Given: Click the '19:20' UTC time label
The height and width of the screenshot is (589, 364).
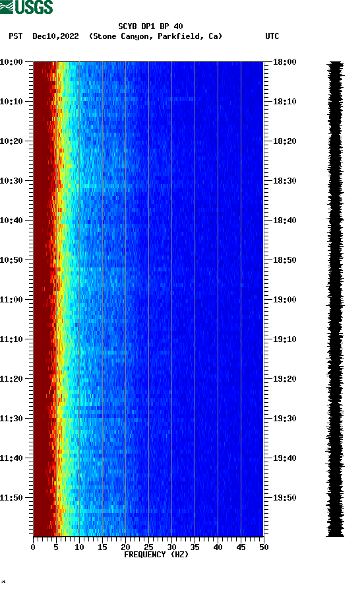Looking at the screenshot, I should tap(284, 379).
